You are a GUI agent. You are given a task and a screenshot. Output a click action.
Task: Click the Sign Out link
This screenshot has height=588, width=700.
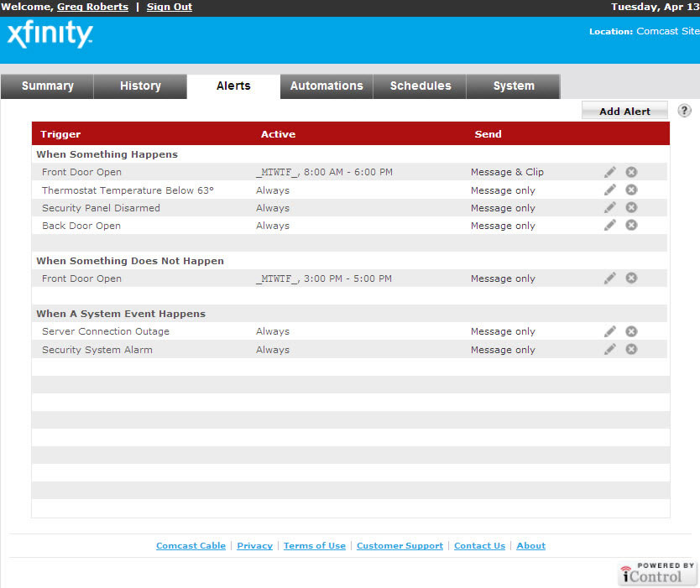[x=170, y=7]
